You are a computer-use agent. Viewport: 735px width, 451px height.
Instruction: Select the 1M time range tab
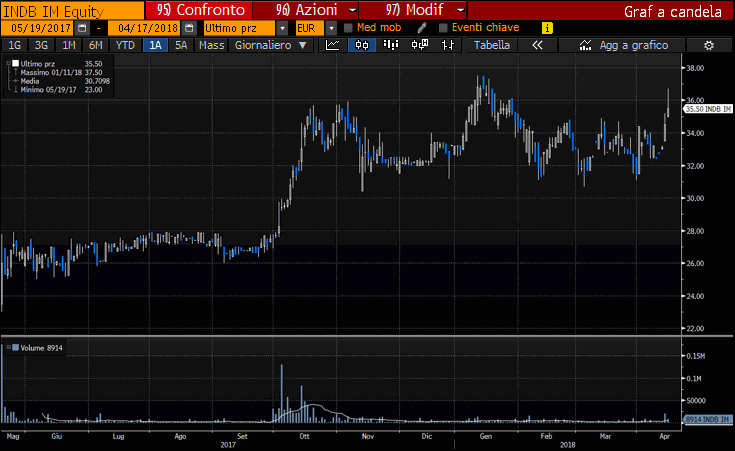pyautogui.click(x=68, y=45)
